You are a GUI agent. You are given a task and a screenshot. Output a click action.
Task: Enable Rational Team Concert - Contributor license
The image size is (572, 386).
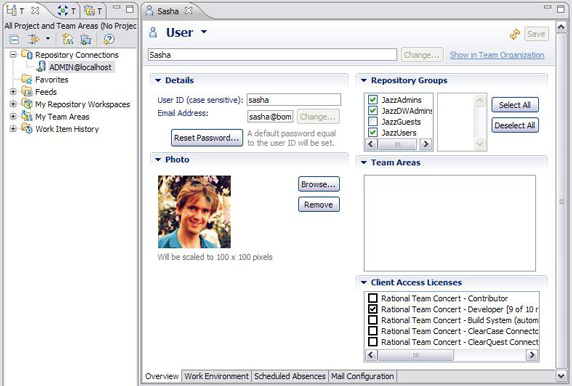coord(373,298)
